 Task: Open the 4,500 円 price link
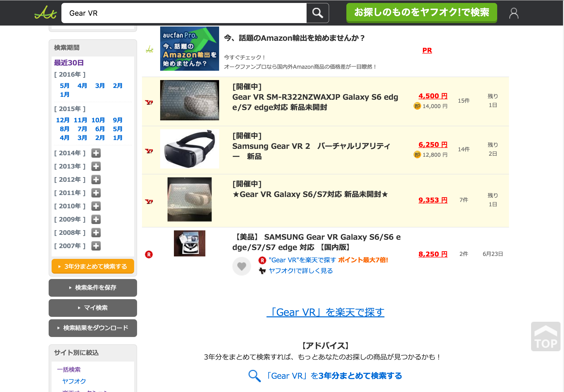tap(433, 96)
